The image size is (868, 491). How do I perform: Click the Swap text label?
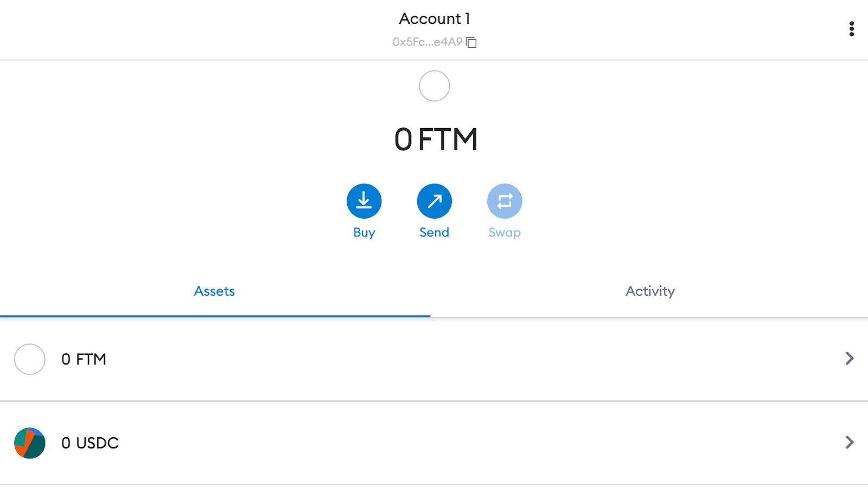(x=505, y=233)
